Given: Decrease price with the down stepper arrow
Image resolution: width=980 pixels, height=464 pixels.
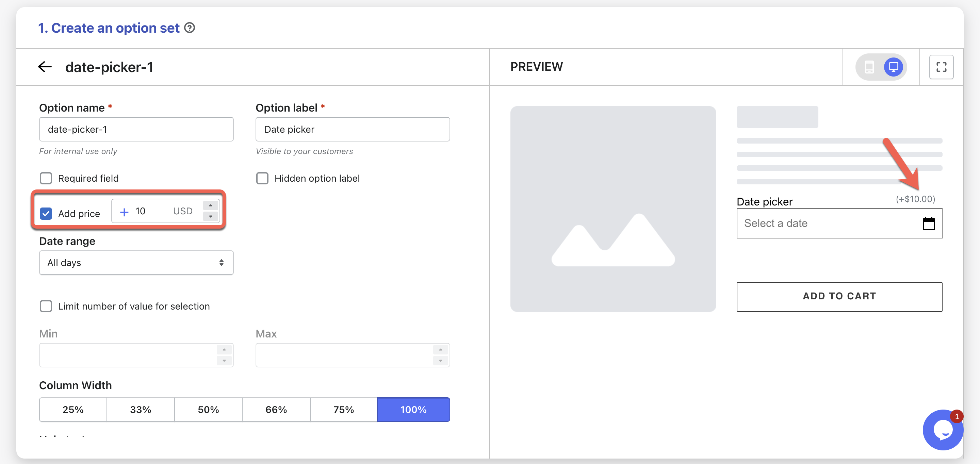Looking at the screenshot, I should point(210,216).
